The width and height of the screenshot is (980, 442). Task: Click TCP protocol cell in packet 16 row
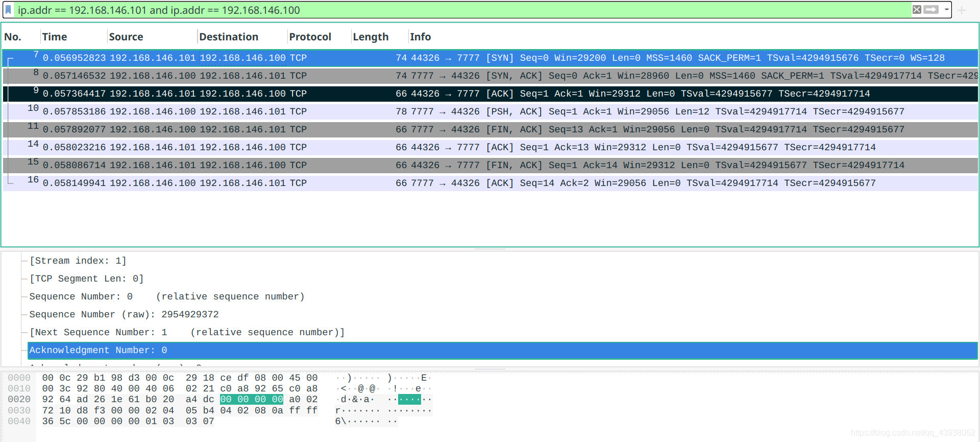pyautogui.click(x=298, y=183)
